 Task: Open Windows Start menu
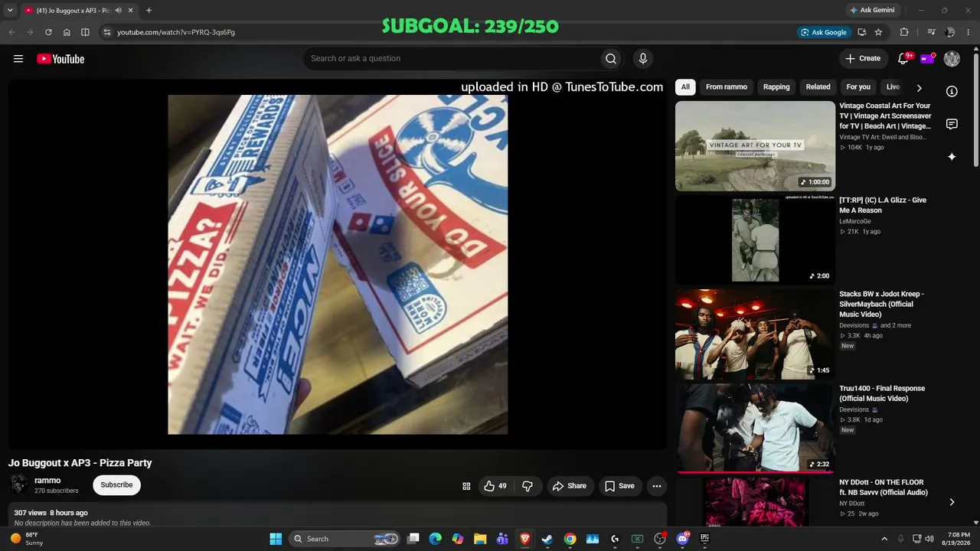point(276,539)
